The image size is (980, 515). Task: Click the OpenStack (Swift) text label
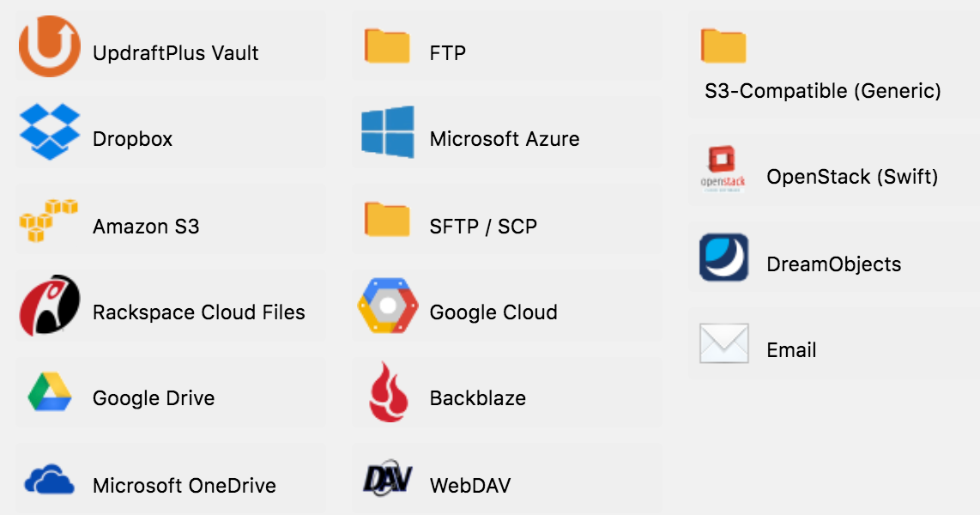coord(852,177)
